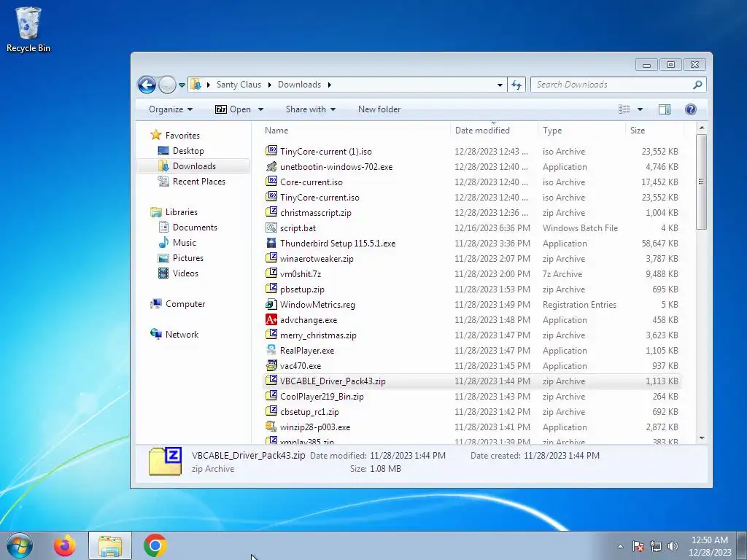The height and width of the screenshot is (560, 747).
Task: Expand the address bar previous locations dropdown
Action: (x=500, y=85)
